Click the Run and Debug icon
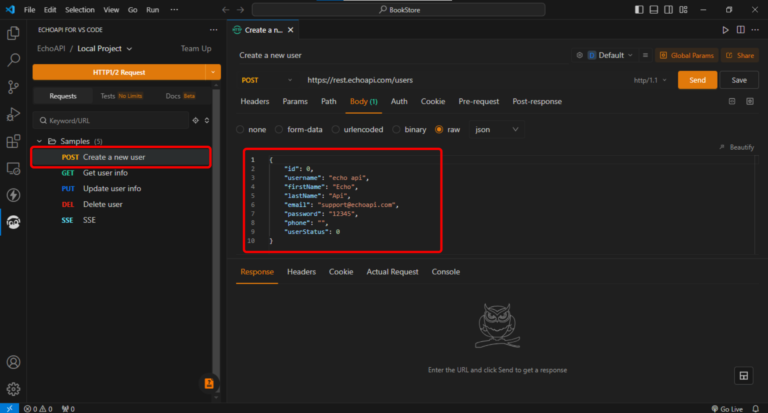The width and height of the screenshot is (768, 413). (x=14, y=114)
